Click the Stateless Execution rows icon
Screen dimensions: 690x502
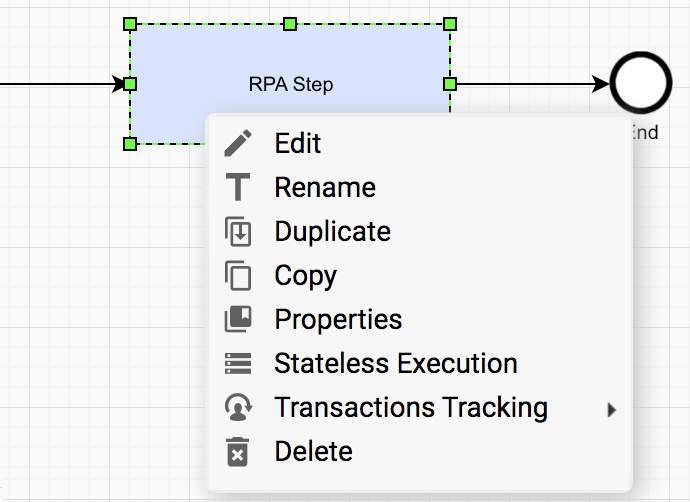[x=238, y=363]
